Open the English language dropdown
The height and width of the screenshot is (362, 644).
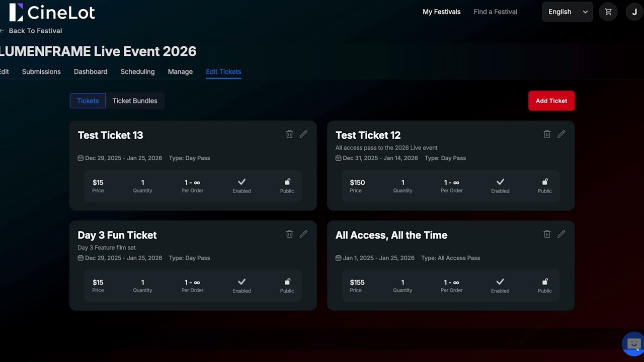point(567,12)
